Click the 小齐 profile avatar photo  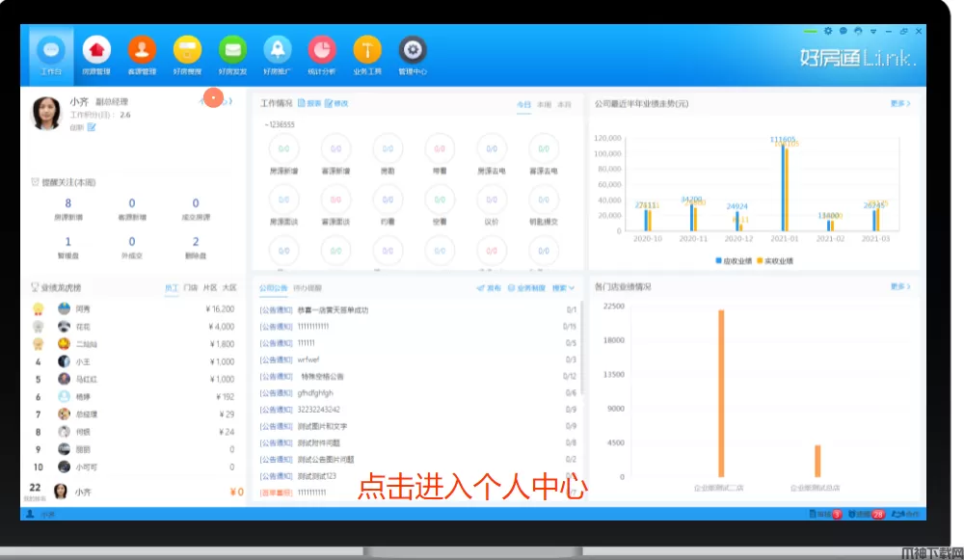(x=47, y=113)
